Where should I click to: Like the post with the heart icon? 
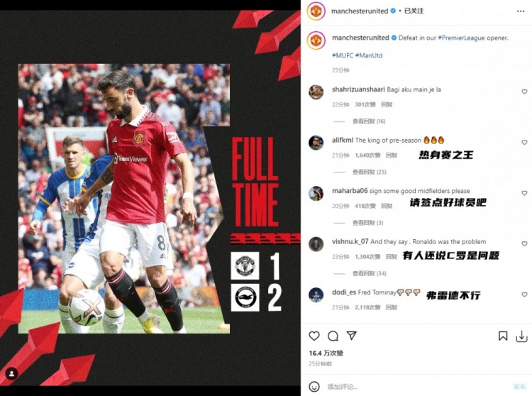pyautogui.click(x=314, y=336)
